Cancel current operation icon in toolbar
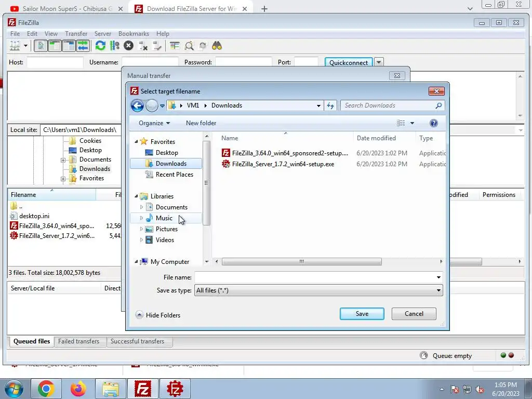Screen dimensions: 532x399 129,46
